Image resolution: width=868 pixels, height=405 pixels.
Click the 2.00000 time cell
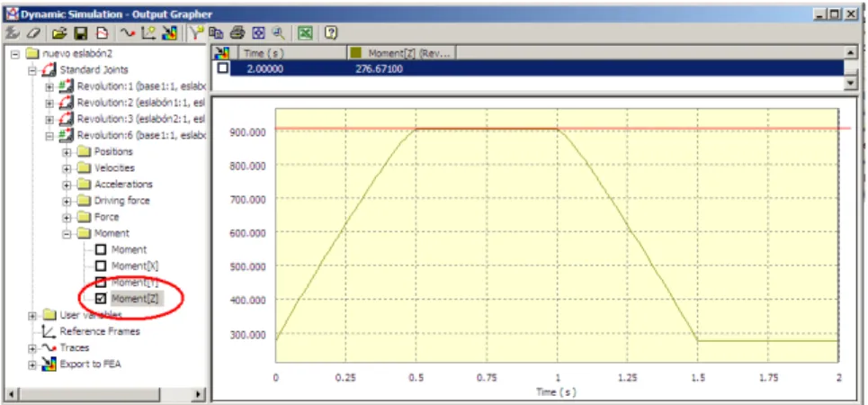click(264, 68)
